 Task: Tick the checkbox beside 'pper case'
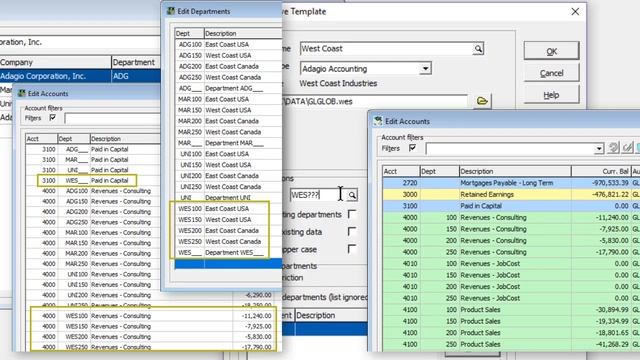click(351, 249)
